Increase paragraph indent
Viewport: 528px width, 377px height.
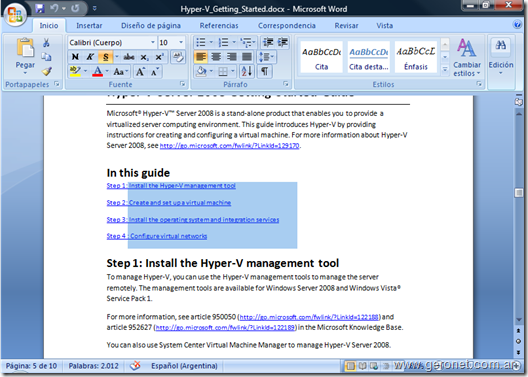coord(283,42)
